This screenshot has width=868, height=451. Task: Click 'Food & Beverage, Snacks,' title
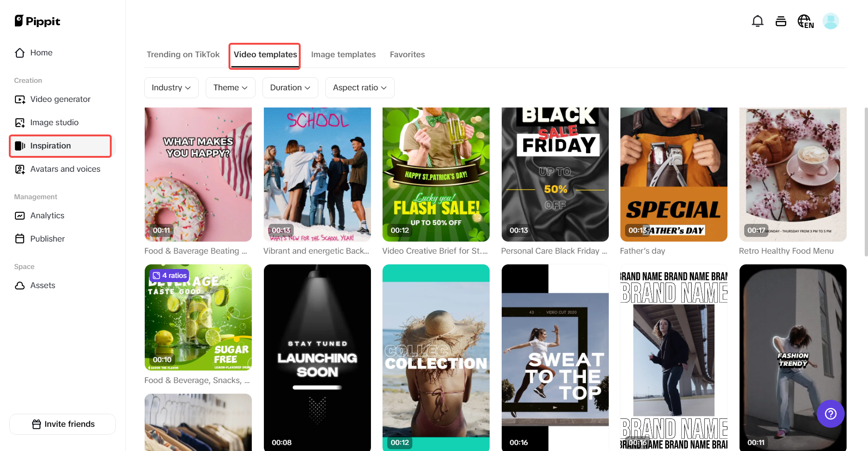[197, 380]
